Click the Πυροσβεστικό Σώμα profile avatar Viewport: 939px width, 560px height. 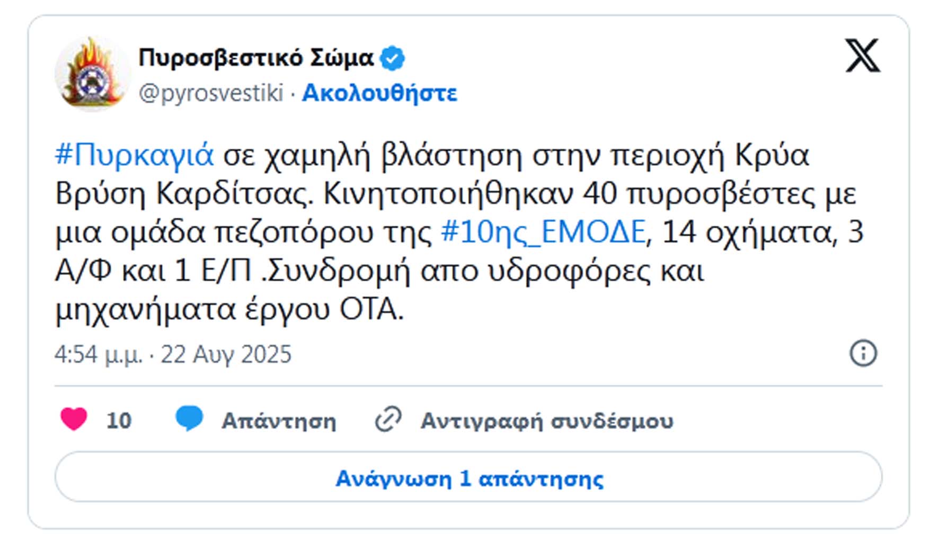(92, 74)
